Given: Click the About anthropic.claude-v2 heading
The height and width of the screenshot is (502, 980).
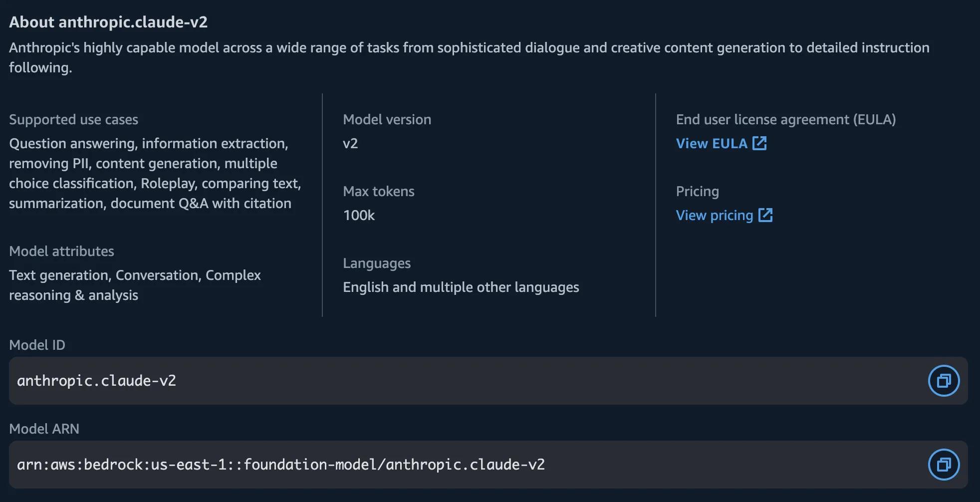Looking at the screenshot, I should click(108, 22).
